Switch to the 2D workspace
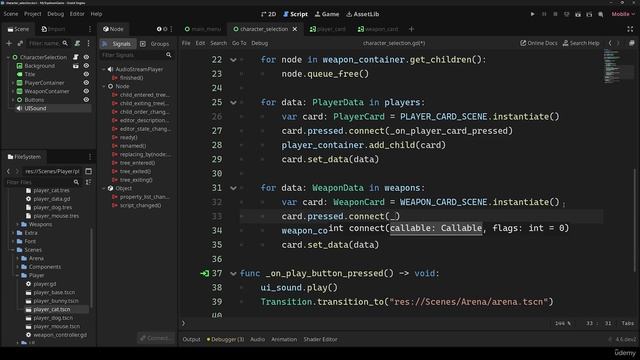The image size is (640, 360). click(x=269, y=14)
